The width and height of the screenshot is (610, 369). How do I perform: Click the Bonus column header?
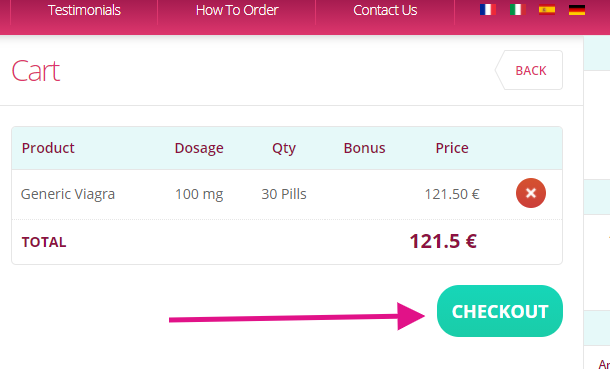tap(365, 148)
